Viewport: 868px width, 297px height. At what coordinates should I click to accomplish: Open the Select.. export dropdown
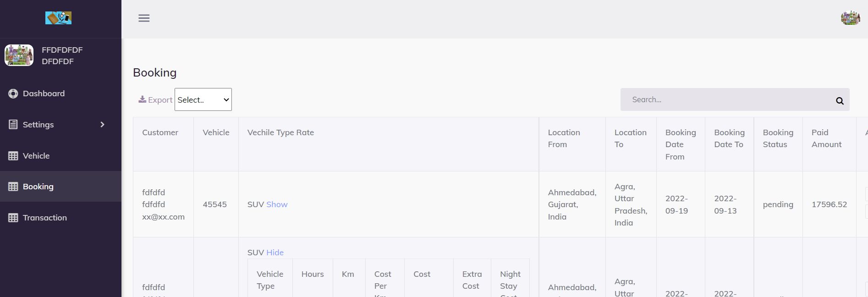point(203,99)
